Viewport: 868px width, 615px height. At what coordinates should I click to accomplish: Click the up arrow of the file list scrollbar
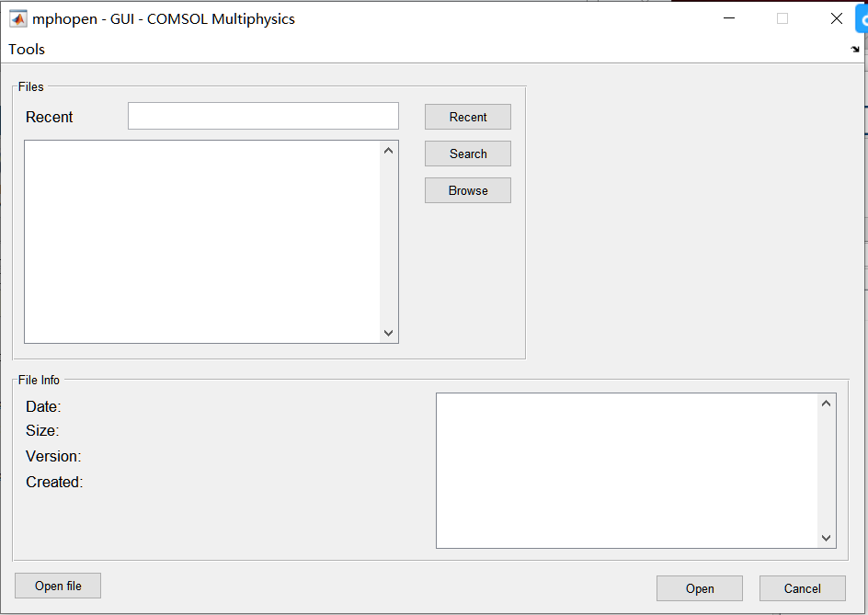click(388, 149)
